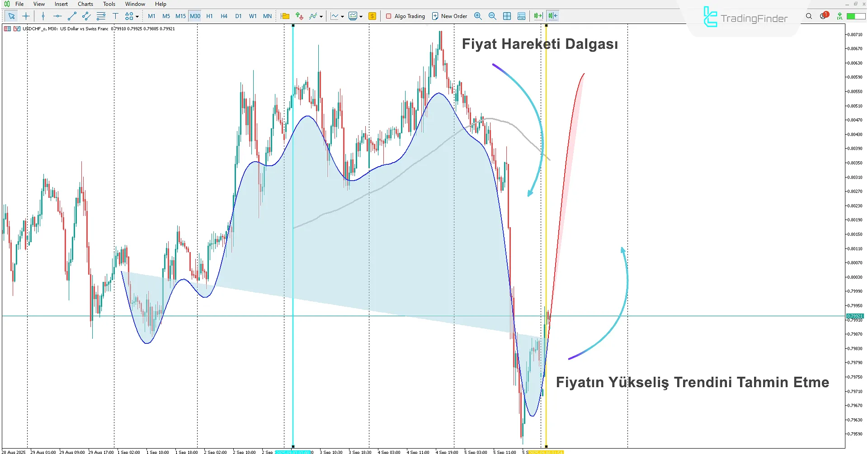Select the crosshair tool
Screen dimensions: 868x454
(26, 16)
